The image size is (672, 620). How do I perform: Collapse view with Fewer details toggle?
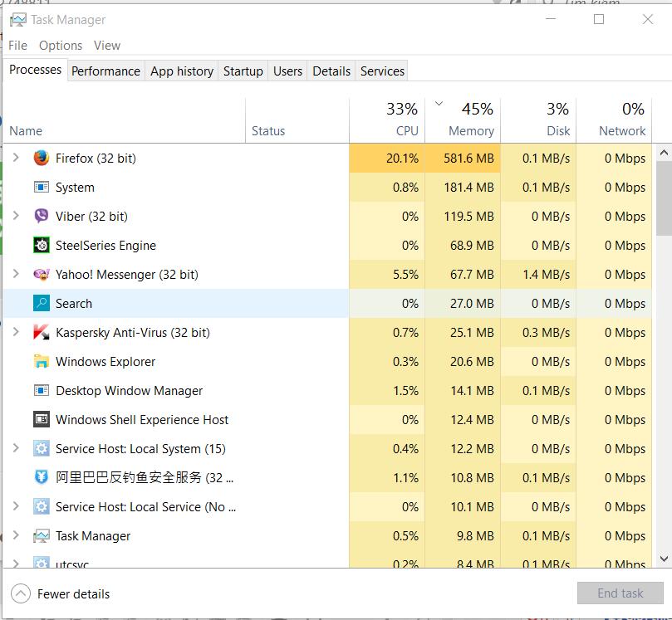click(22, 594)
